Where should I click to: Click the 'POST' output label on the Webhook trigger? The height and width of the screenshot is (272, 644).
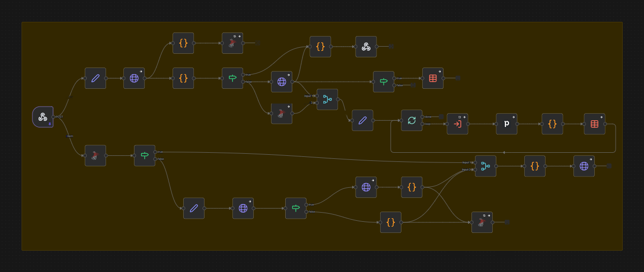click(x=59, y=117)
